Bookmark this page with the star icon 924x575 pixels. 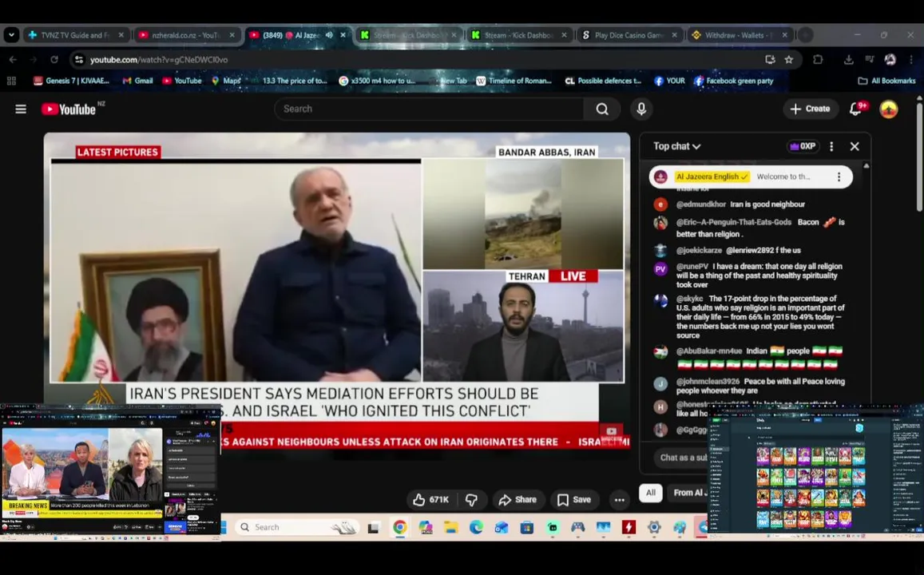pyautogui.click(x=788, y=60)
